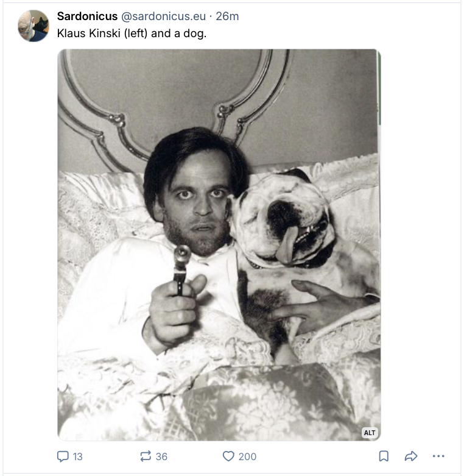Share the post using the arrow icon

tap(411, 456)
